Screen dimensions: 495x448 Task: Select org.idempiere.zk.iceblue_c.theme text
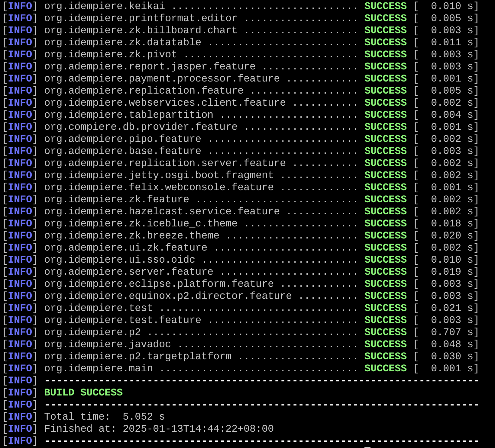coord(141,223)
